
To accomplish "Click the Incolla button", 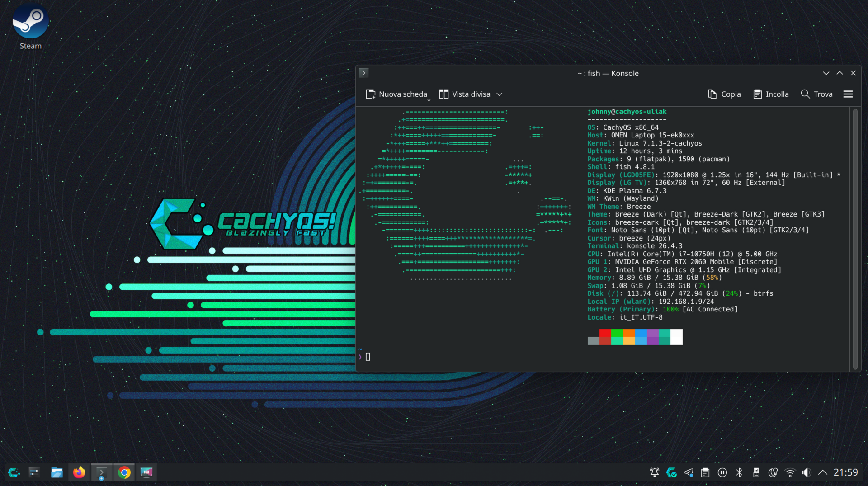I will 771,94.
